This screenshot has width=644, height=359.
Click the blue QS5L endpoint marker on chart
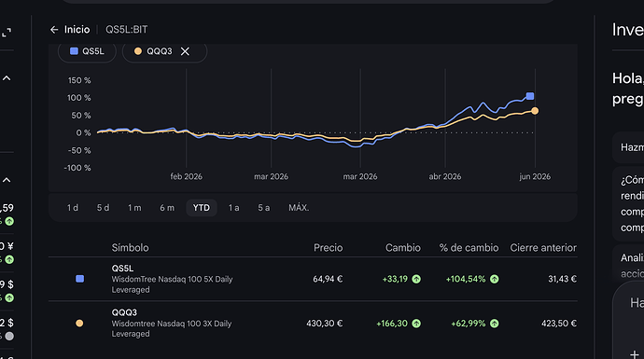530,96
